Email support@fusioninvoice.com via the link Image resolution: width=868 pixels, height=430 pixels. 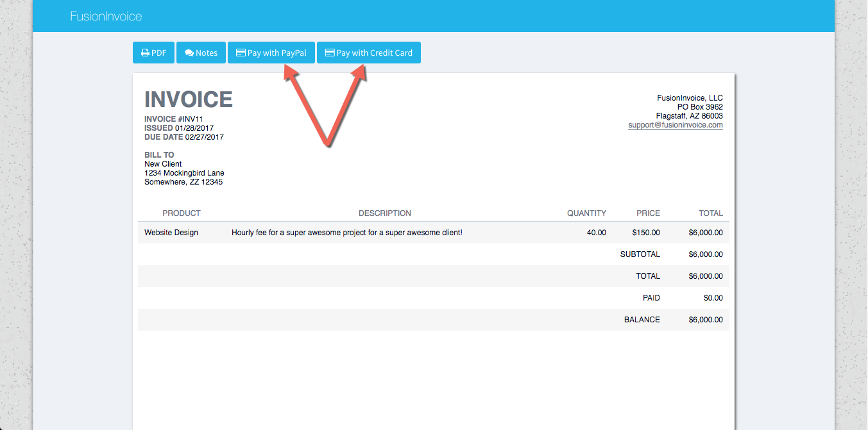[675, 126]
